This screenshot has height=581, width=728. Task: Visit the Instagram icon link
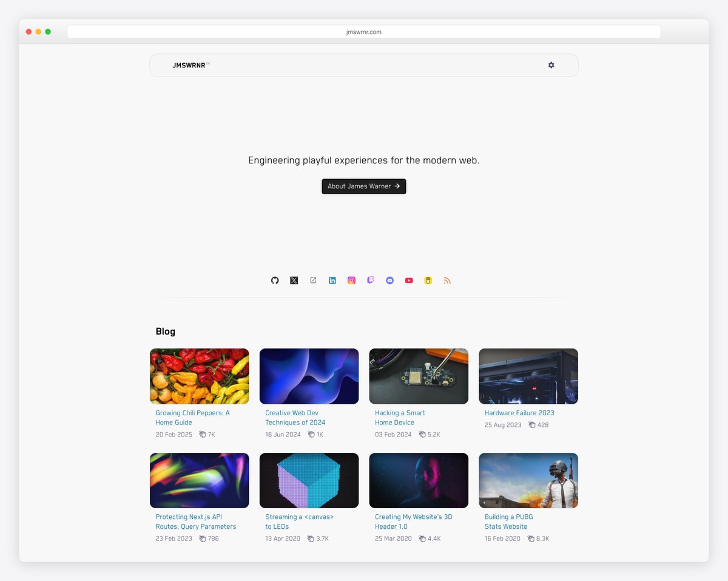pos(351,280)
